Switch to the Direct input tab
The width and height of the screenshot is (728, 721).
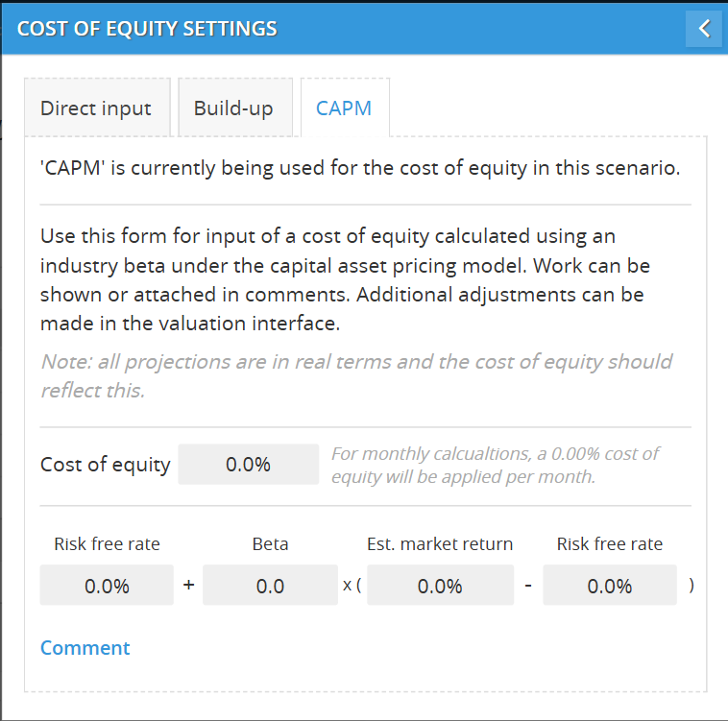(96, 108)
